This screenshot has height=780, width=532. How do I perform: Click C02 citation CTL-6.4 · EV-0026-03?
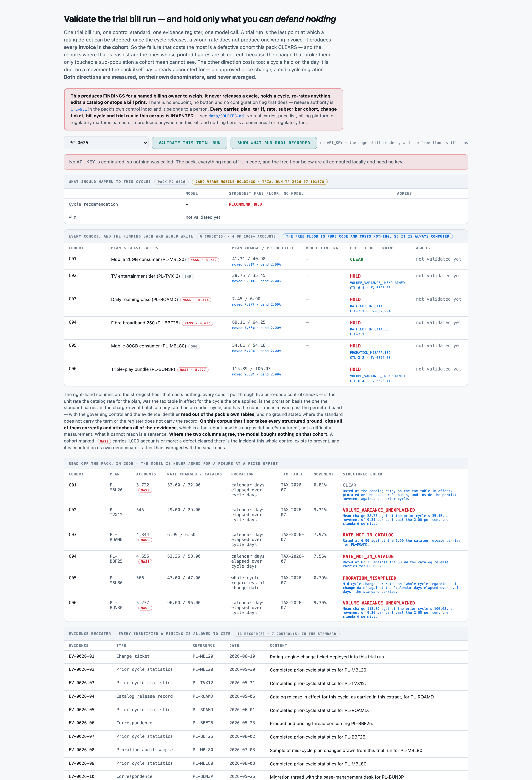[x=370, y=288]
